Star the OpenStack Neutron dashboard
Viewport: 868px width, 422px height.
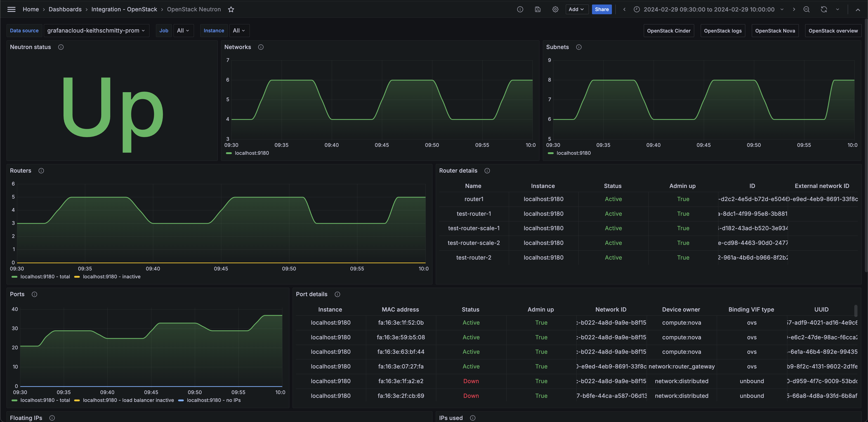tap(231, 9)
